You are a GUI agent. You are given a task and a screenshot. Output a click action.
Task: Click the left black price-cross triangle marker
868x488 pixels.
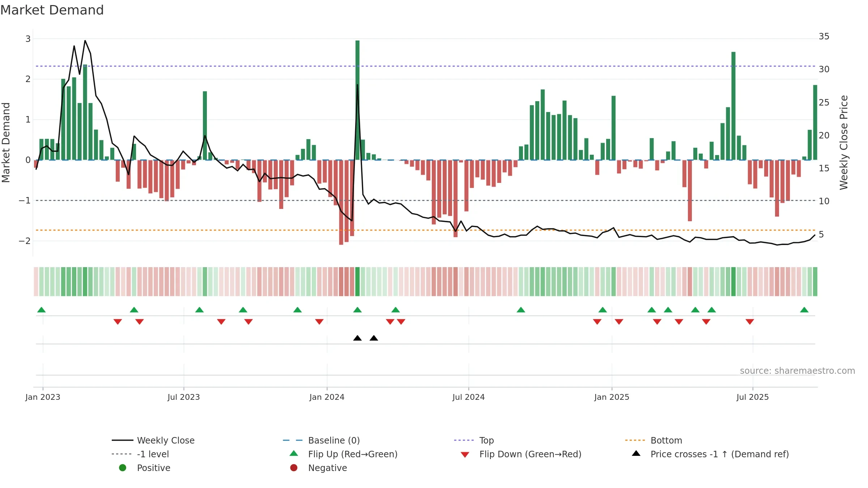click(357, 338)
